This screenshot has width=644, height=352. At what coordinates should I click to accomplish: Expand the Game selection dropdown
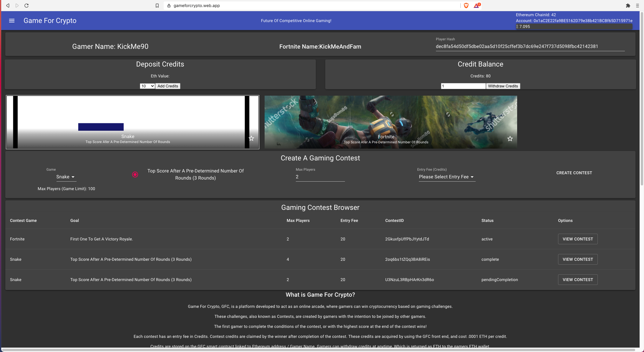(x=65, y=177)
